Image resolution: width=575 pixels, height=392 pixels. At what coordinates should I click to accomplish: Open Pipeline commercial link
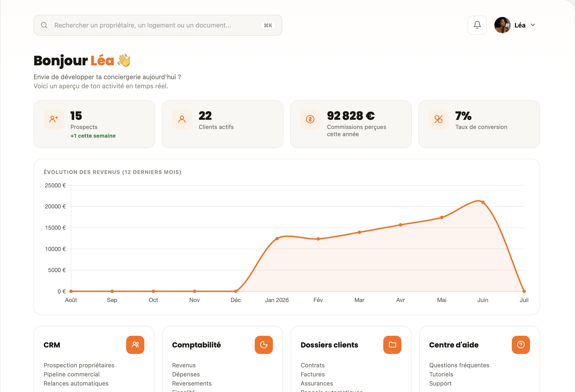pos(72,374)
